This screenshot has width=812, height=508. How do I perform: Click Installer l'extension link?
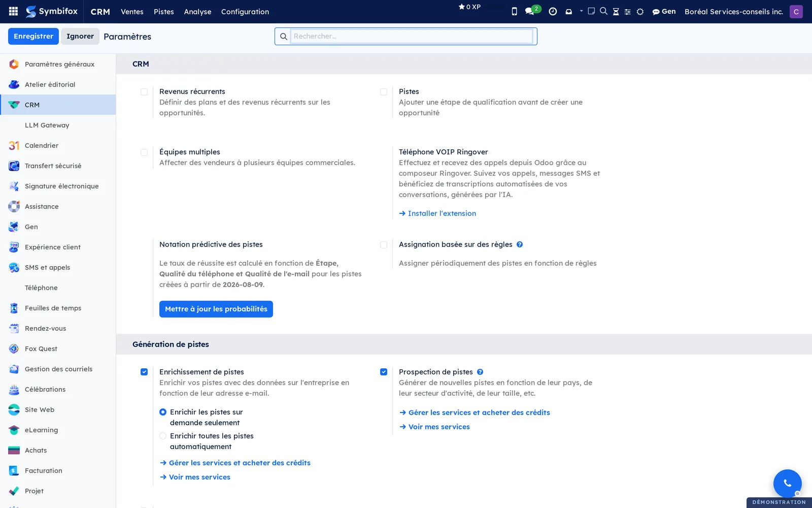437,213
